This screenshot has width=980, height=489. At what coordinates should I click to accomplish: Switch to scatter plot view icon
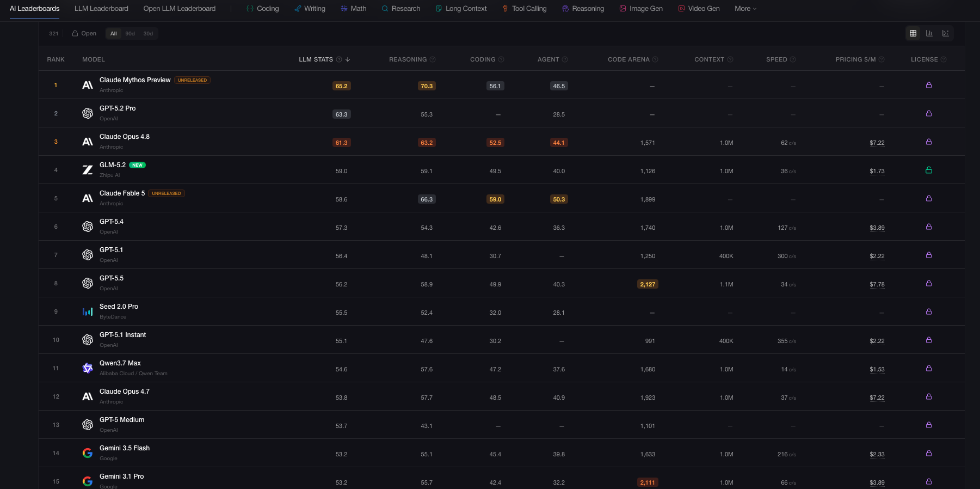[x=946, y=33]
